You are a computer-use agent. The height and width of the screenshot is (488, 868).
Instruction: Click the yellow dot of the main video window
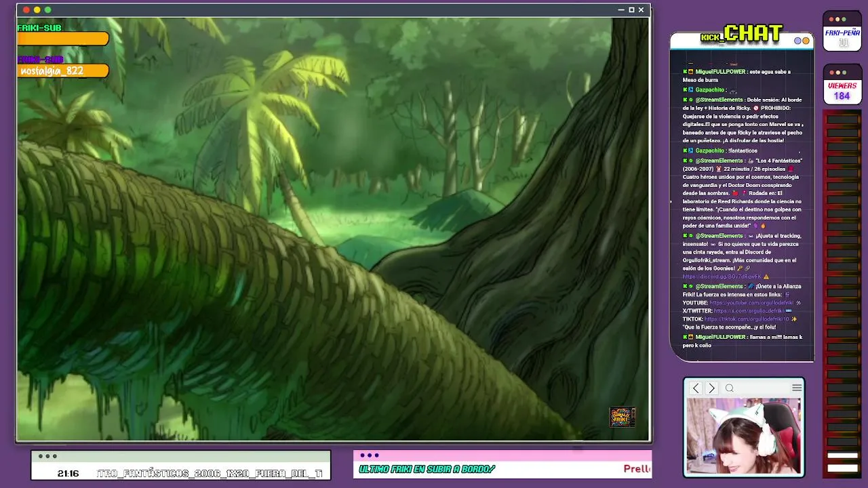(37, 10)
